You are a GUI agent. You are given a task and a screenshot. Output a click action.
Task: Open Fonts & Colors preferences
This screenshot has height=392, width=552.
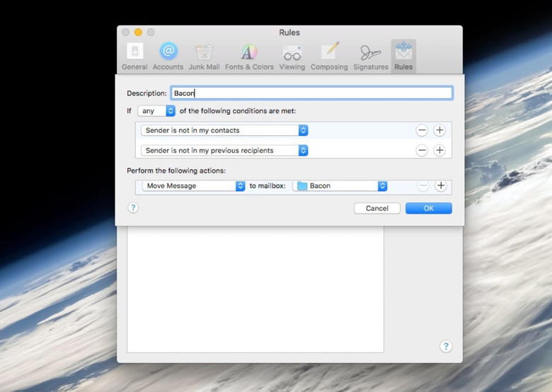coord(249,57)
